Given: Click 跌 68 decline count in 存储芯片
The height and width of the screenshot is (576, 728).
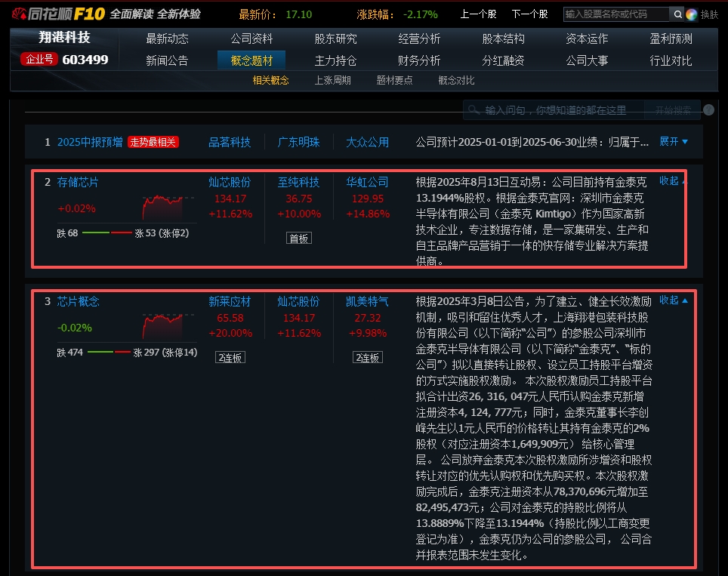Looking at the screenshot, I should tap(67, 233).
